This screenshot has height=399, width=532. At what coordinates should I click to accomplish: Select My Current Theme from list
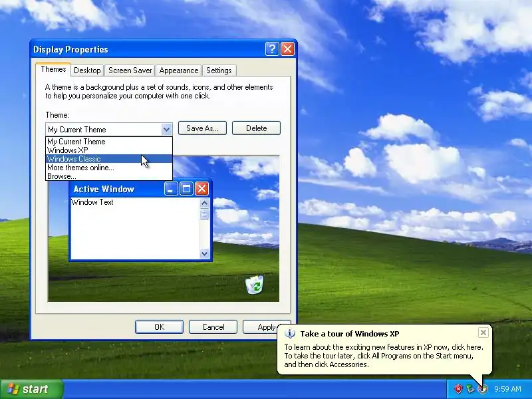(x=109, y=142)
